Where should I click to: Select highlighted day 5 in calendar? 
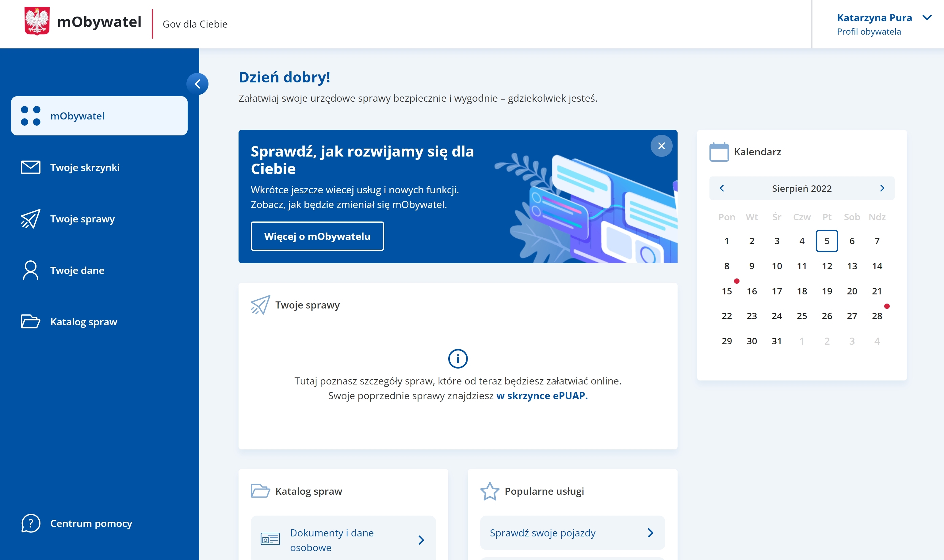coord(827,241)
